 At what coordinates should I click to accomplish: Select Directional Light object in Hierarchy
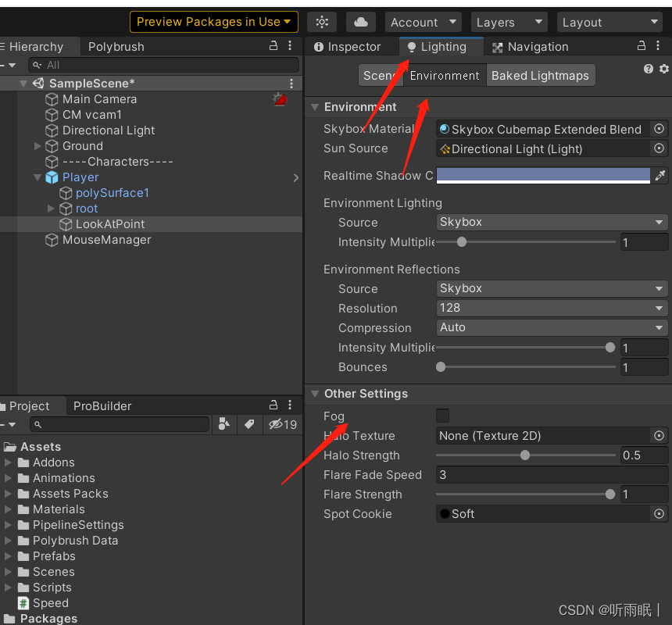click(109, 130)
